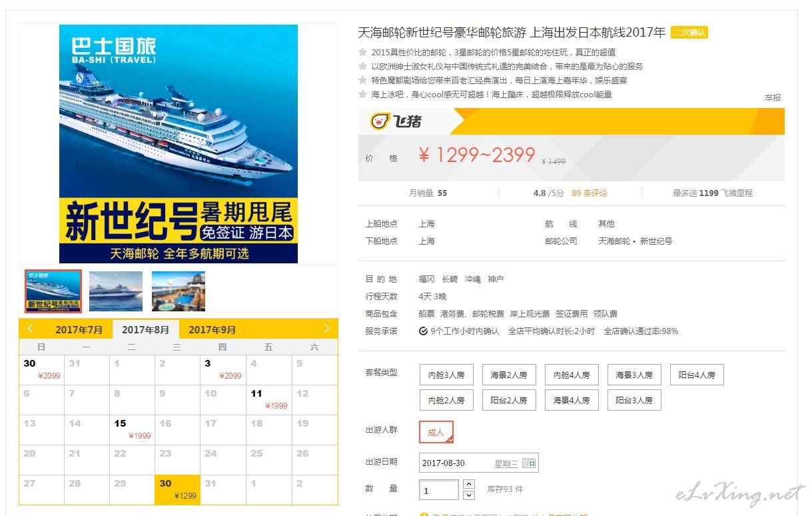Select the 阳台3人房 package
Viewport: 812px width, 516px height.
(634, 400)
